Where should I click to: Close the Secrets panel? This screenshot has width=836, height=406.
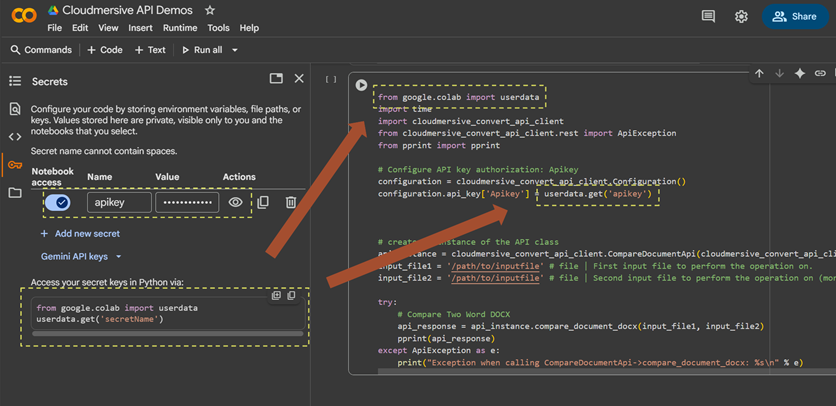click(299, 78)
